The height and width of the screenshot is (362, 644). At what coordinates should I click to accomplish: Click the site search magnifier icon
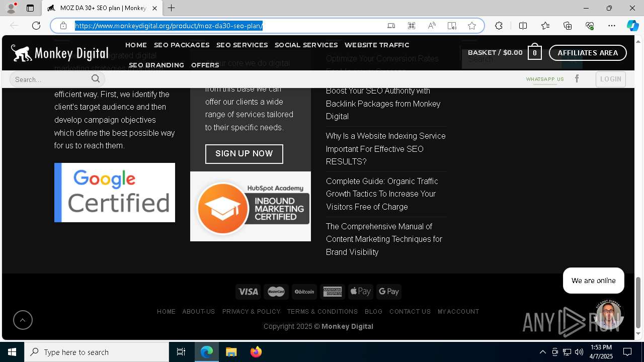[x=96, y=78]
